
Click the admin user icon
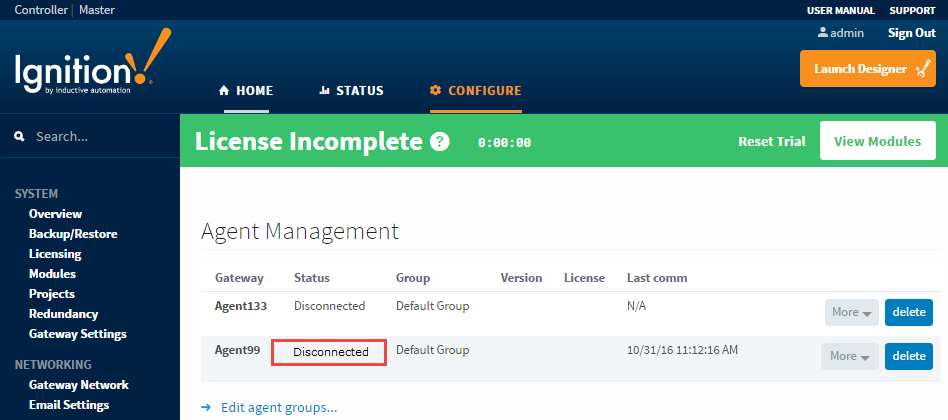823,33
